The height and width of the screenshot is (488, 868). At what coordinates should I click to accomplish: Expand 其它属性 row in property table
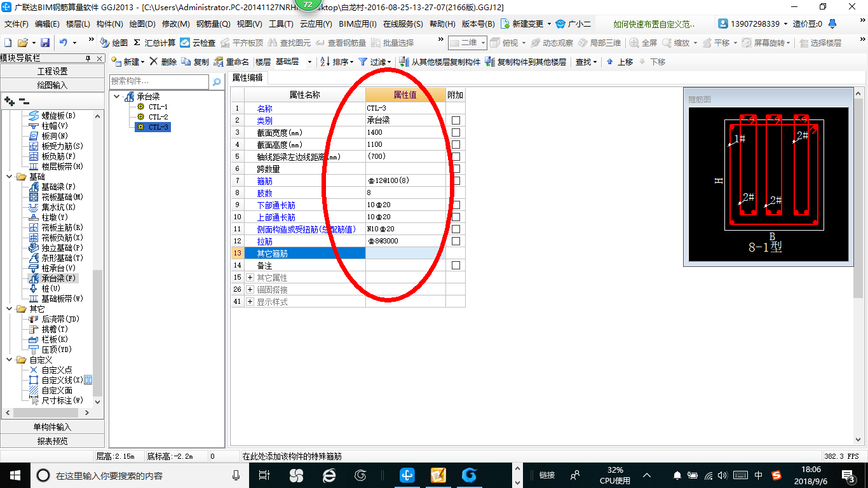[x=250, y=278]
